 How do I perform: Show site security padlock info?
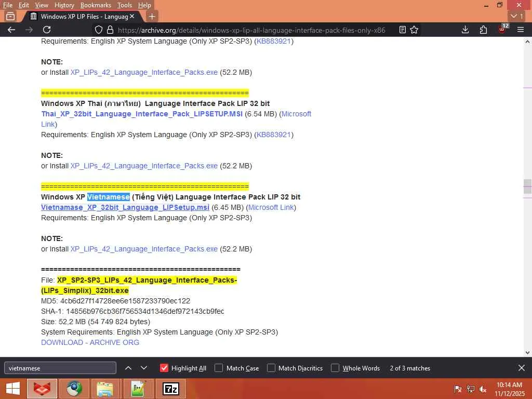(x=110, y=30)
